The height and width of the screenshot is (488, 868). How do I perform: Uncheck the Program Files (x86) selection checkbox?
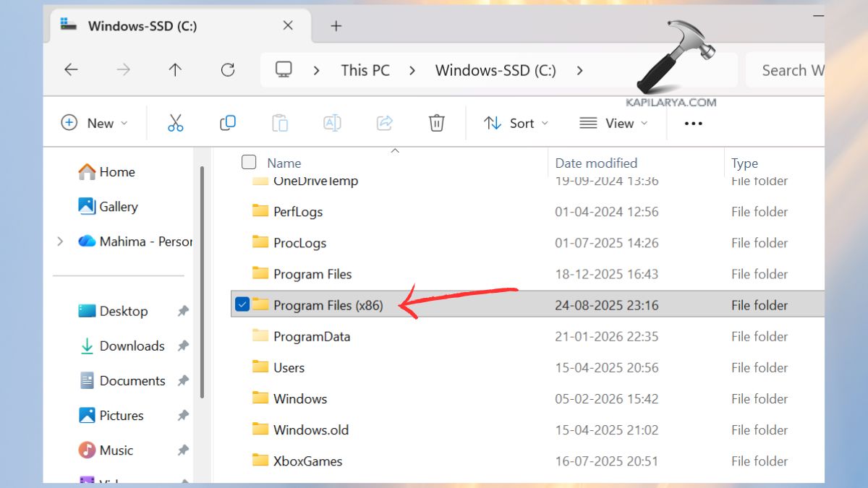pos(242,304)
